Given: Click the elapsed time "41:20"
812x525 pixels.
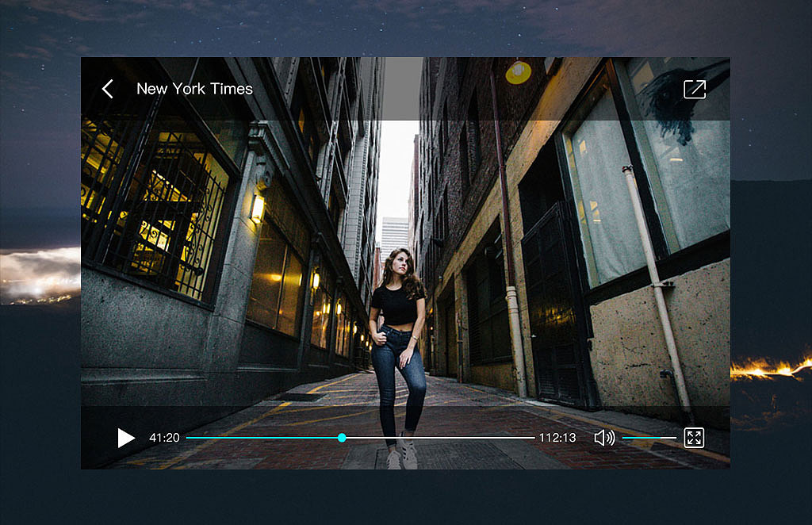Looking at the screenshot, I should pos(164,438).
